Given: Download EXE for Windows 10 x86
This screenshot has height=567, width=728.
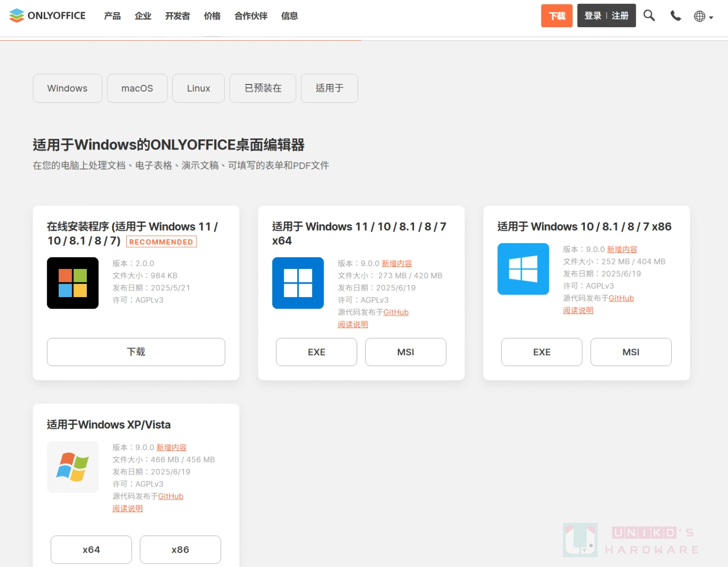Looking at the screenshot, I should (542, 352).
